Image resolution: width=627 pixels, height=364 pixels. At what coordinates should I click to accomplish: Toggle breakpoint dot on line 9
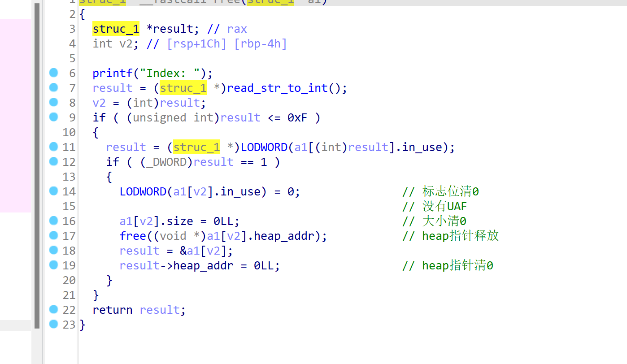53,117
